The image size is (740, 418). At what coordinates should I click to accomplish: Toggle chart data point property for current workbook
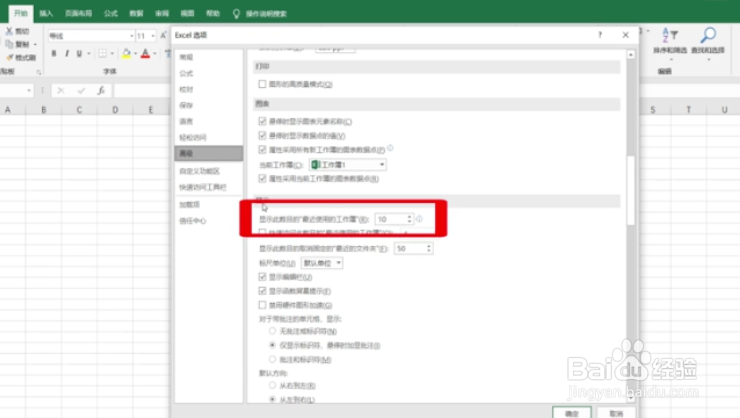[x=262, y=178]
